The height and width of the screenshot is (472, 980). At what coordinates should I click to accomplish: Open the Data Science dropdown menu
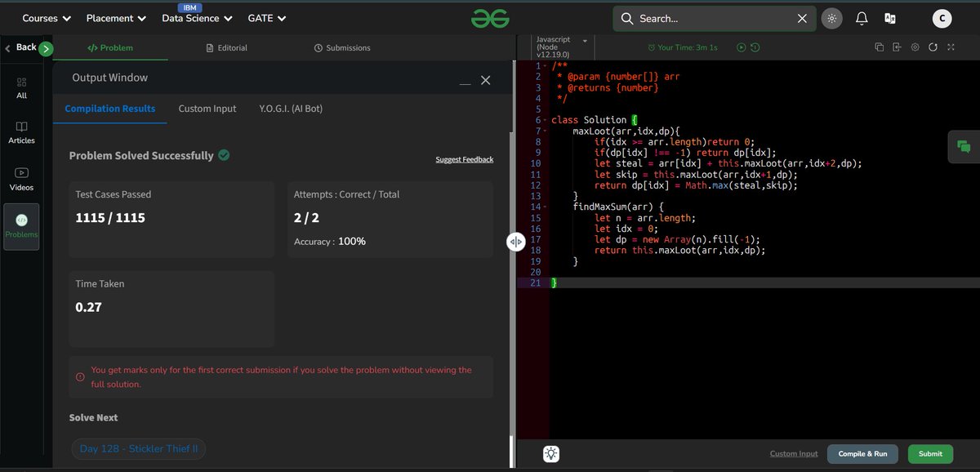(x=197, y=18)
